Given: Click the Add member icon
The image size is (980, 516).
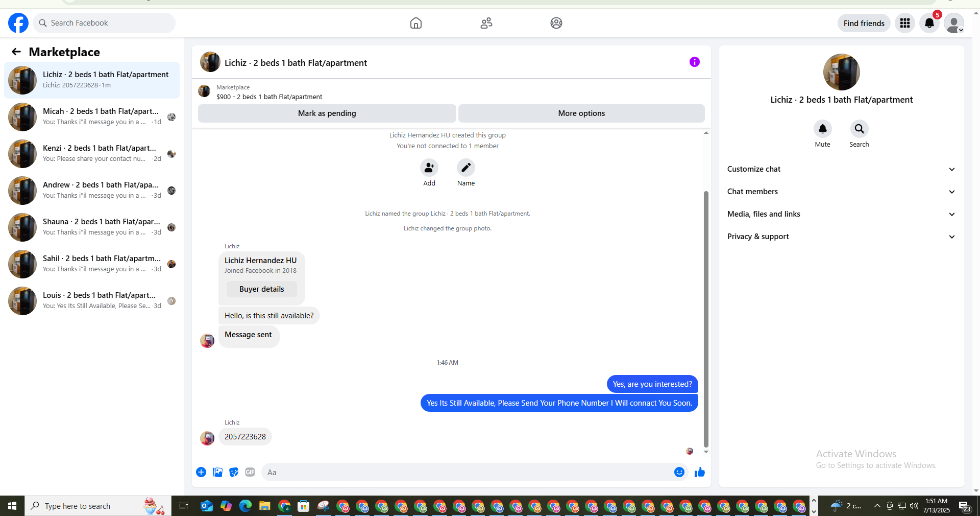Looking at the screenshot, I should [429, 168].
